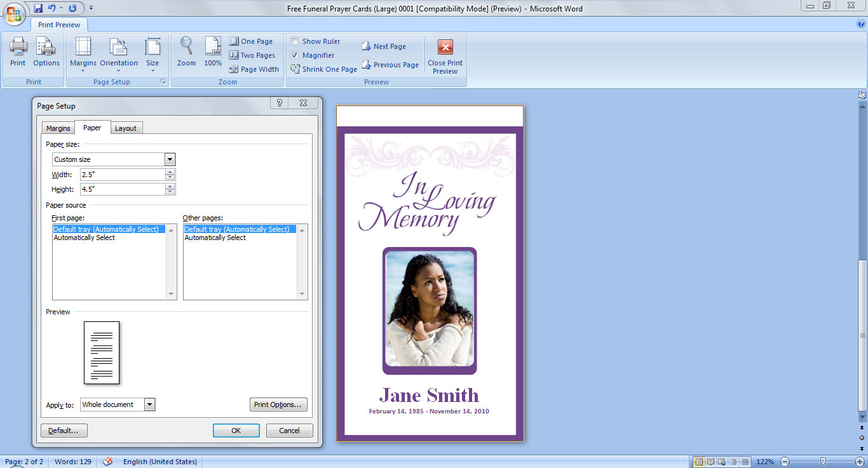
Task: Open the Paper size dropdown
Action: pos(170,159)
